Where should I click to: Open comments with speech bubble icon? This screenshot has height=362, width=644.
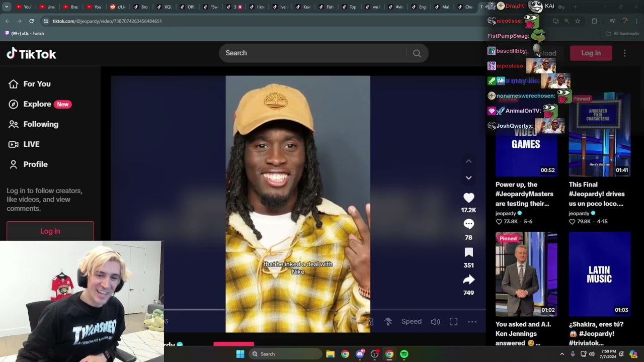click(x=468, y=224)
